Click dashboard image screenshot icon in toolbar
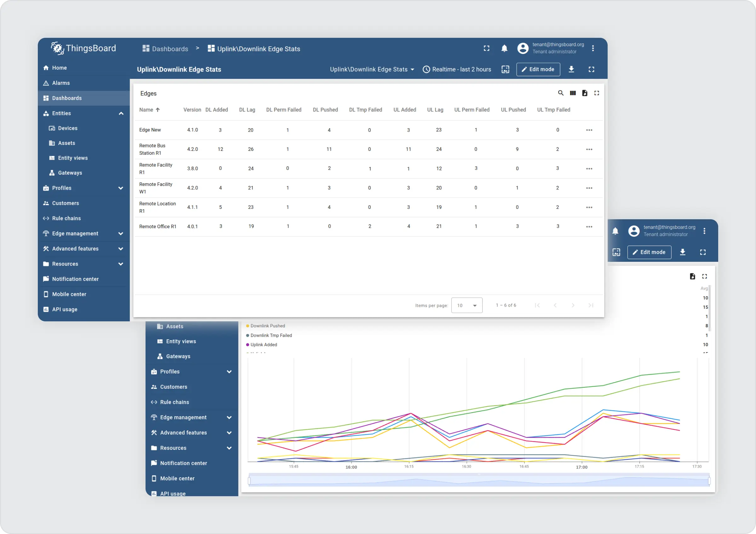Screen dimensions: 756x534 (505, 69)
